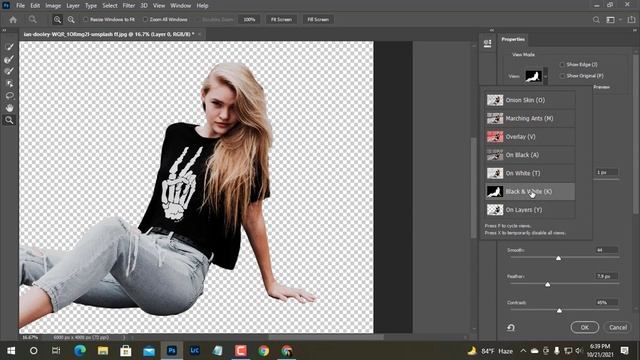This screenshot has width=640, height=360.
Task: Choose On Black (A) view mode
Action: [530, 155]
